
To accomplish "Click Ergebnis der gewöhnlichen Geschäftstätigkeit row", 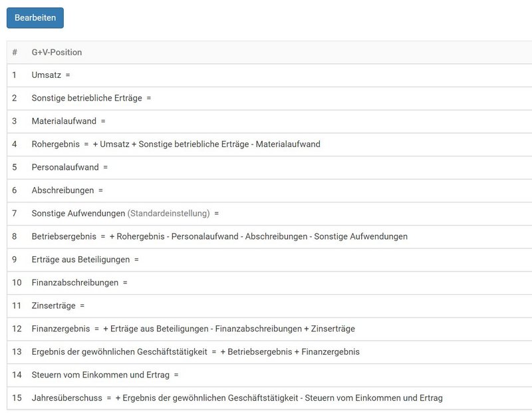I will tap(196, 351).
